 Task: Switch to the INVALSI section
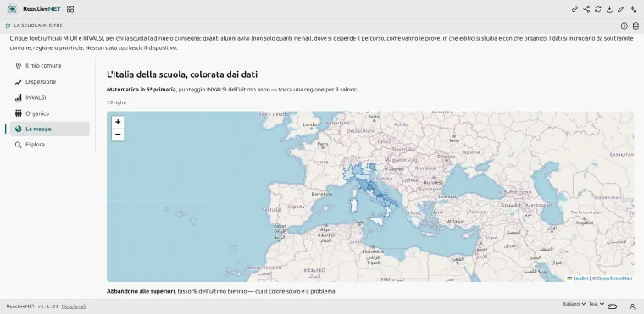[x=50, y=97]
